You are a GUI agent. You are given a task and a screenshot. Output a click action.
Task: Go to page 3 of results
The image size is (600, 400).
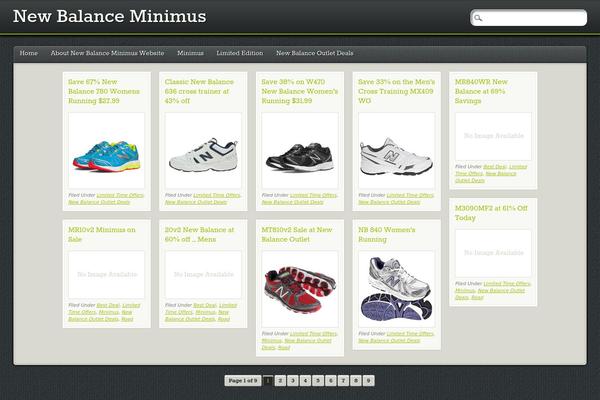293,380
